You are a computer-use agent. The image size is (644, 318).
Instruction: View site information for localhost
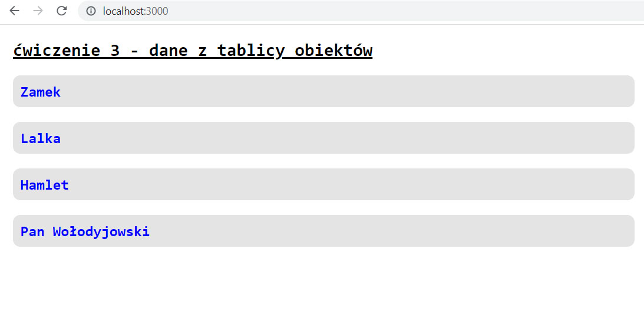pyautogui.click(x=91, y=11)
